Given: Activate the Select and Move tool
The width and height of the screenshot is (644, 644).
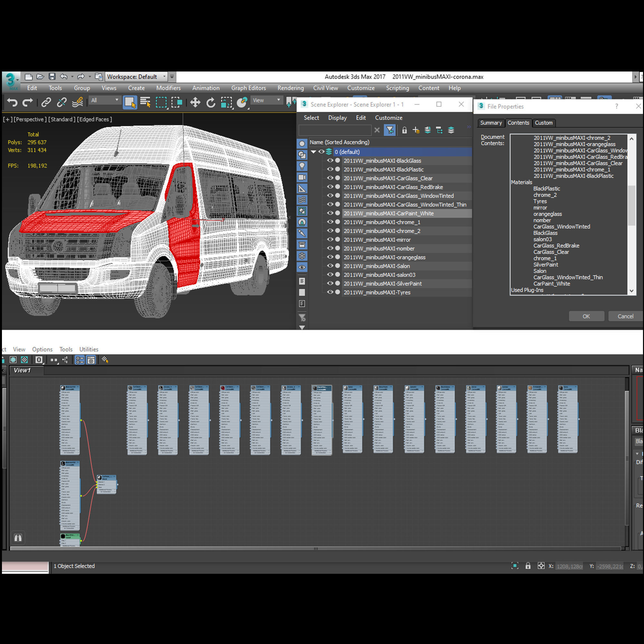Looking at the screenshot, I should click(x=195, y=102).
